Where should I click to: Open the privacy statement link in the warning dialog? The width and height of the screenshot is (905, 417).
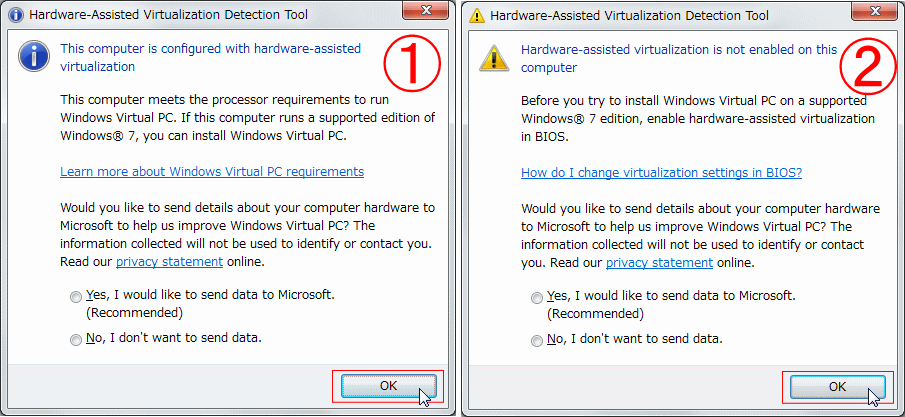tap(659, 263)
